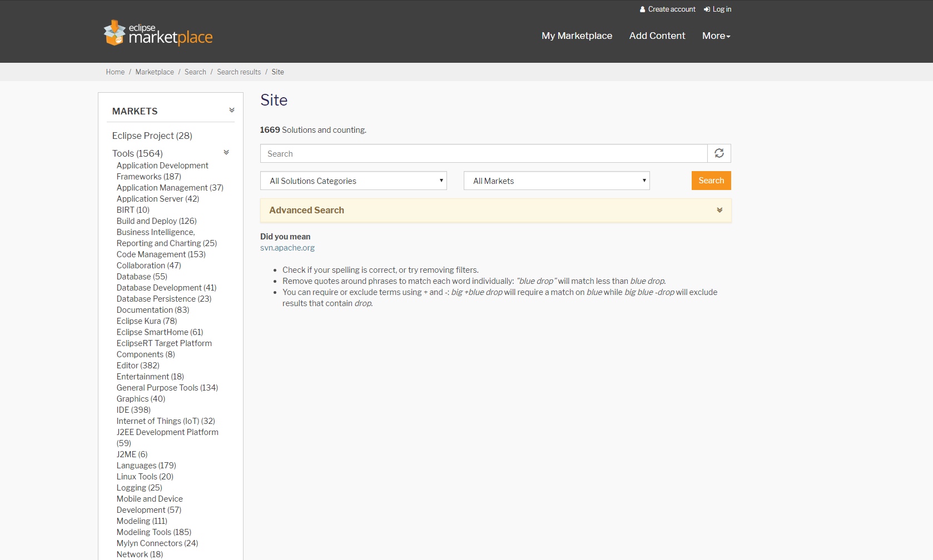Select J2EE Development Platform (59)
Image resolution: width=933 pixels, height=560 pixels.
click(167, 438)
